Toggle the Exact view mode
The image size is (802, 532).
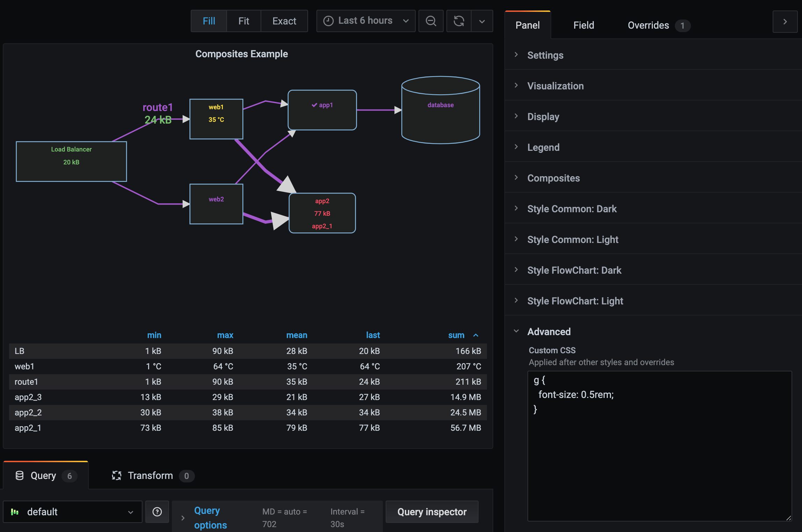coord(283,20)
